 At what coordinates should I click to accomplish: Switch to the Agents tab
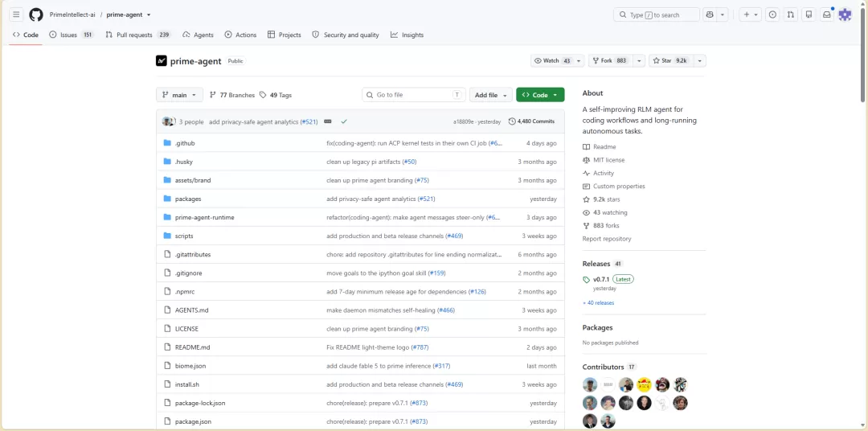coord(198,35)
